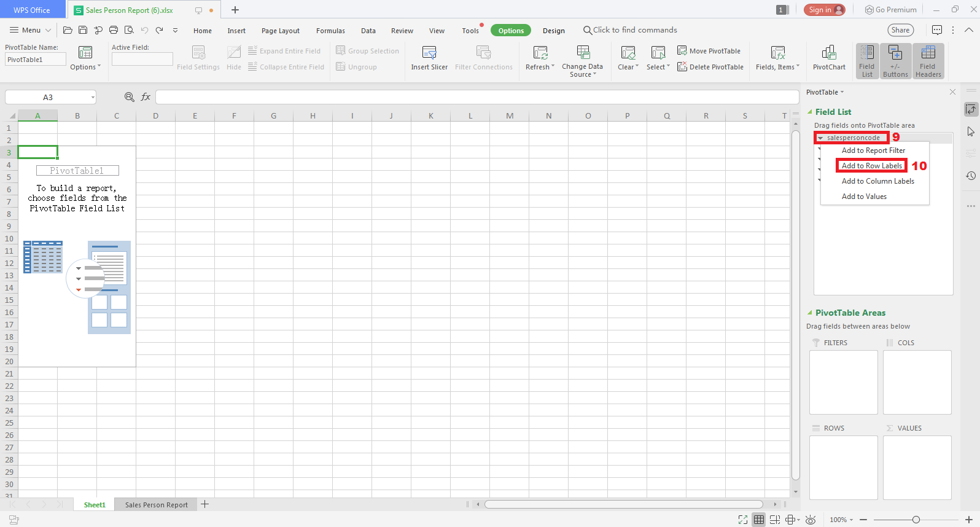The image size is (980, 527).
Task: Click the PivotTable Name input field
Action: (36, 60)
